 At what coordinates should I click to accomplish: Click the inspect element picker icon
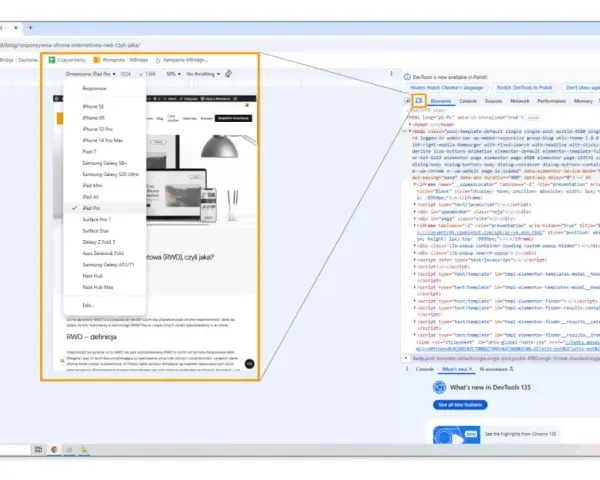[407, 101]
